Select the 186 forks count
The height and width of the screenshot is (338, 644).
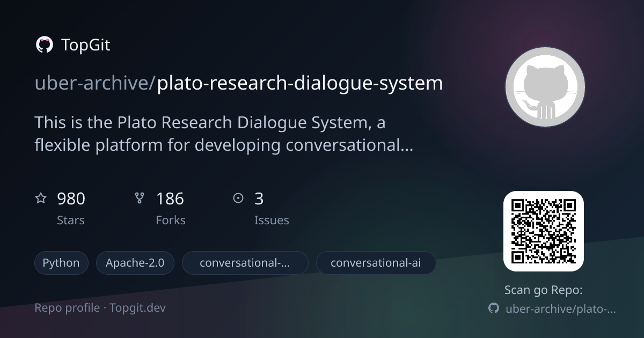tap(170, 199)
